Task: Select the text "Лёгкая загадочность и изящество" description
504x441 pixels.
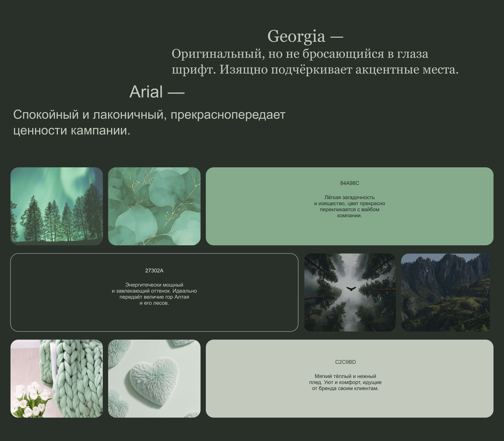Action: 350,206
